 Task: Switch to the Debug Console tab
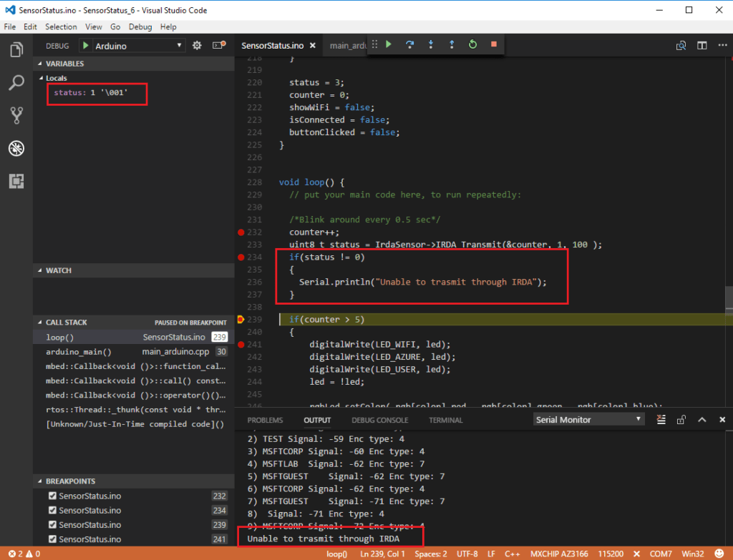tap(379, 420)
